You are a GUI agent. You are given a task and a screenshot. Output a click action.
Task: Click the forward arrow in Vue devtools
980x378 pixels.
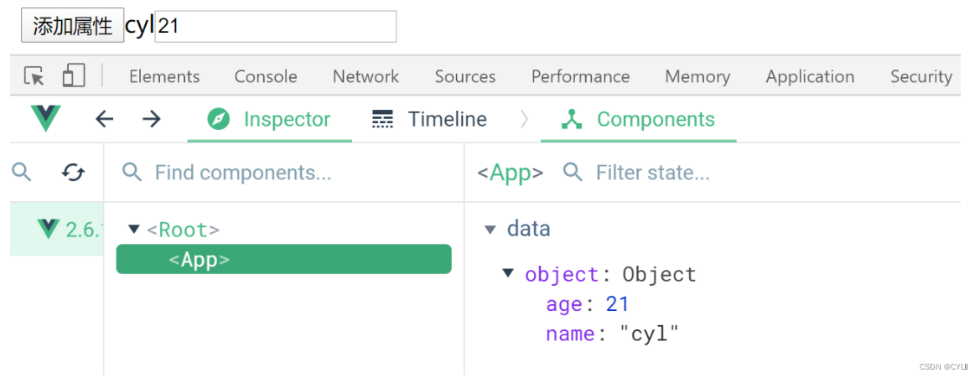(x=151, y=119)
